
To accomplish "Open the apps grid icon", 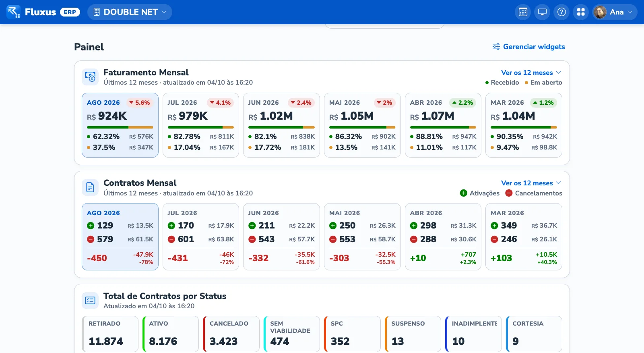I will pyautogui.click(x=581, y=12).
